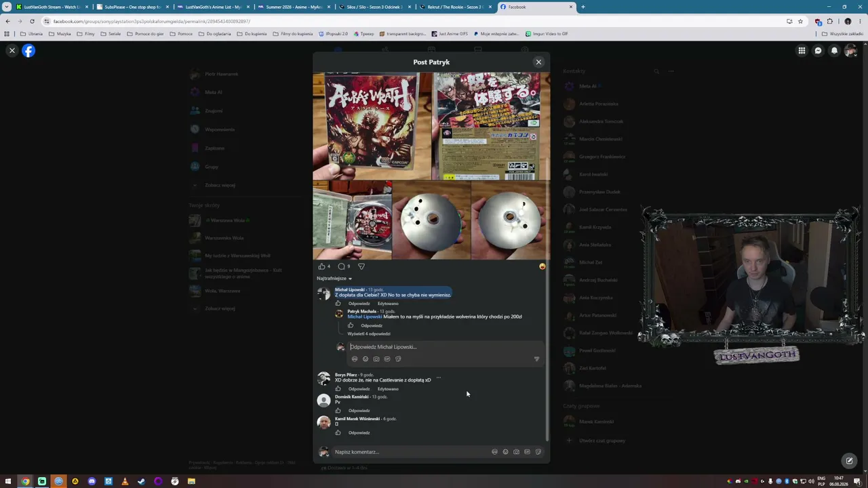This screenshot has height=488, width=868.
Task: Open the Windows Start button
Action: point(9,481)
